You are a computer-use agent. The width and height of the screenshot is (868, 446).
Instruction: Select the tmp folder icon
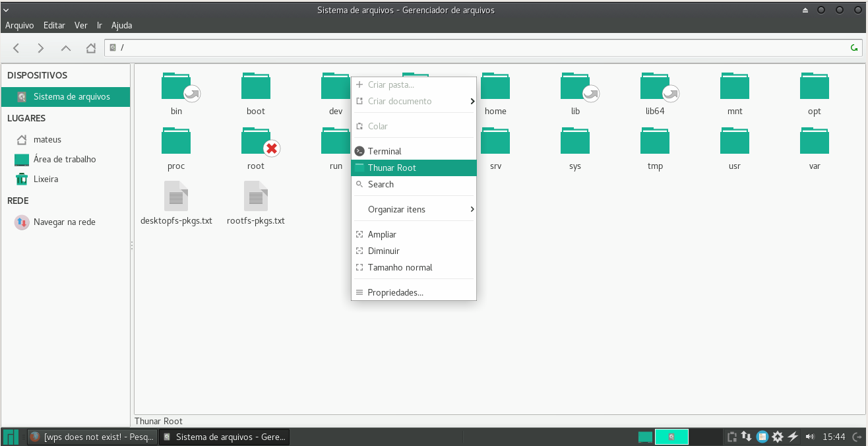(655, 141)
